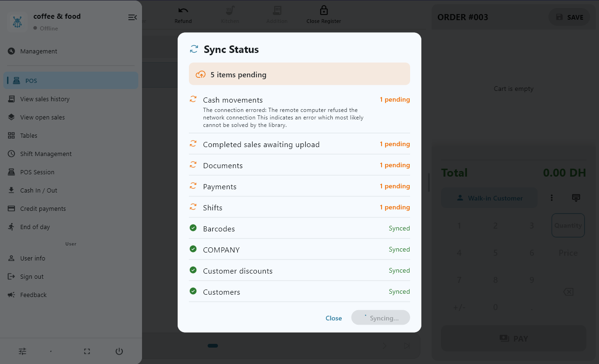Click the fullscreen icon
The height and width of the screenshot is (364, 599).
point(87,351)
